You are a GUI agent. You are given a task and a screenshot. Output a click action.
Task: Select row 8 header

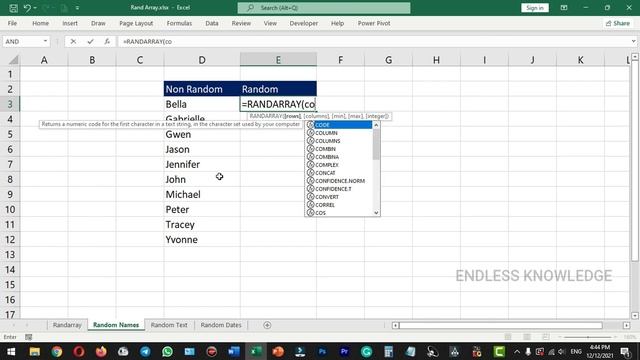[x=10, y=179]
